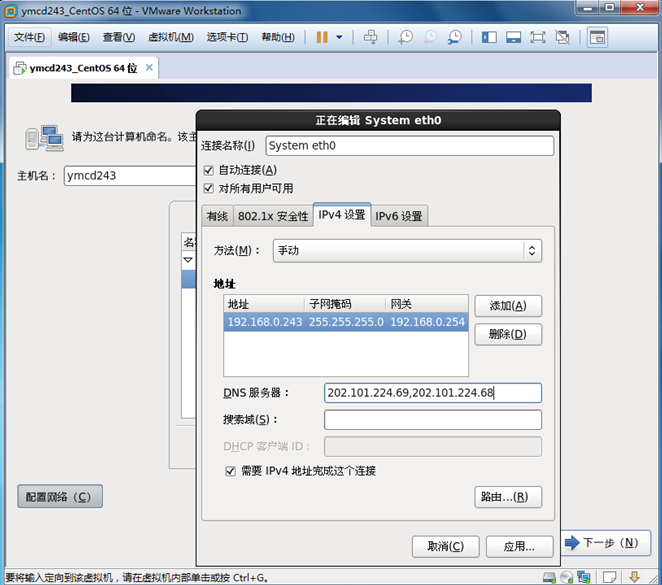Enter full screen mode via toolbar icon

[538, 38]
